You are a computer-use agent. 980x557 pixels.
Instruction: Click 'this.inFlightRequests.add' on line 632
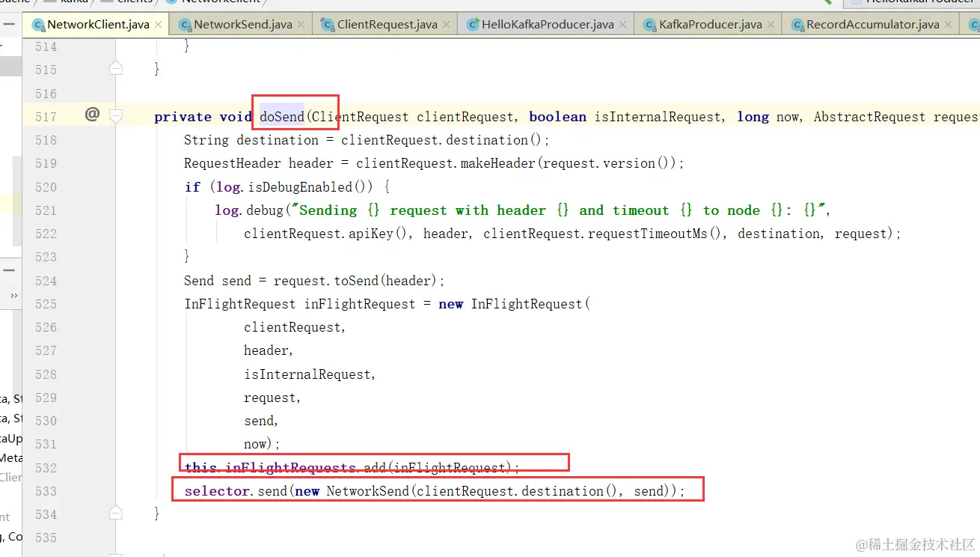tap(285, 468)
